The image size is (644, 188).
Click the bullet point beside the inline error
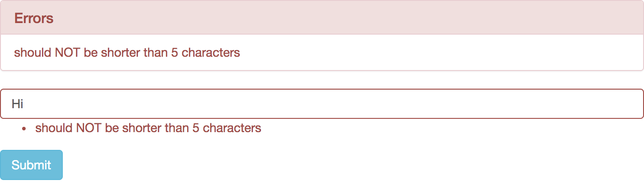pyautogui.click(x=24, y=129)
